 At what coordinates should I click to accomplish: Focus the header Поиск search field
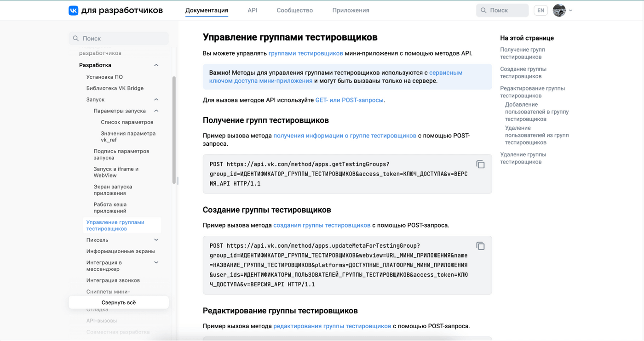pos(502,10)
